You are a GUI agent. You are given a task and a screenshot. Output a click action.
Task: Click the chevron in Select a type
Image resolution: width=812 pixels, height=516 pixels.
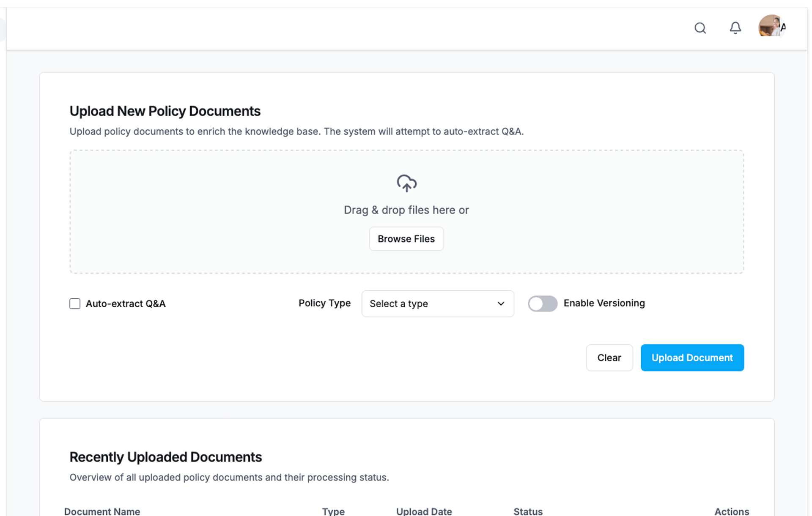click(501, 303)
